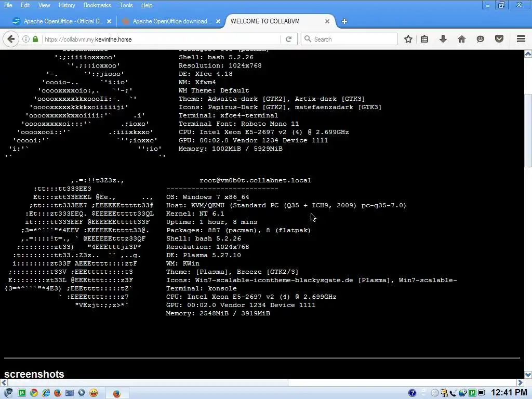This screenshot has width=532, height=399.
Task: Focus the Search box in the toolbar
Action: pyautogui.click(x=349, y=39)
